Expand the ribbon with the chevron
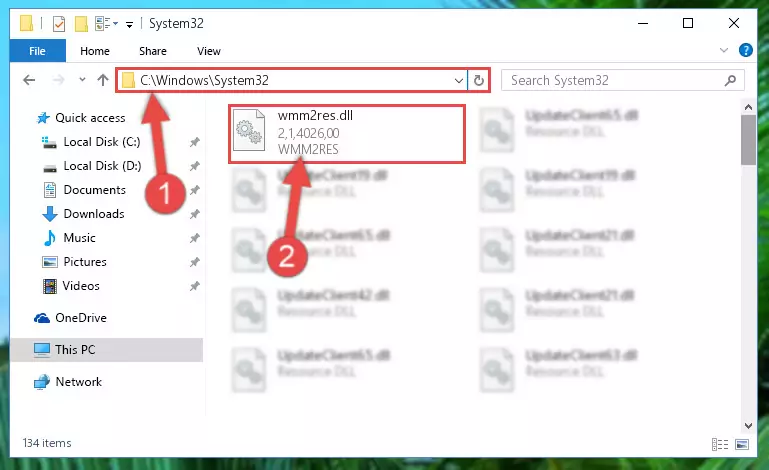The image size is (769, 470). point(724,50)
